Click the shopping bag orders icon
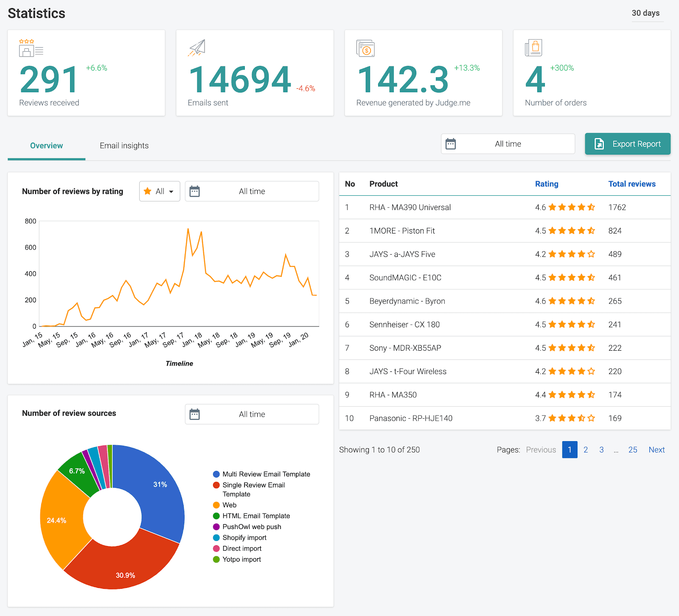Screen dimensions: 679x616 (533, 48)
